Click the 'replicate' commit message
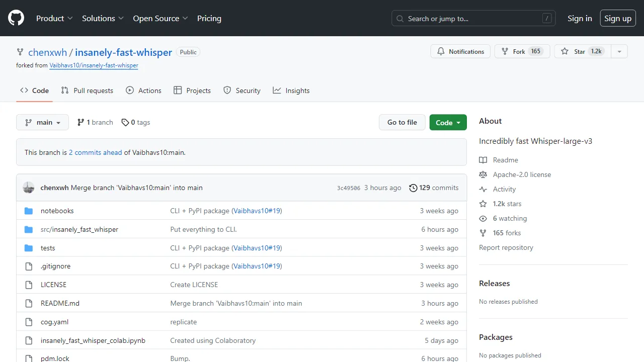 pyautogui.click(x=184, y=322)
